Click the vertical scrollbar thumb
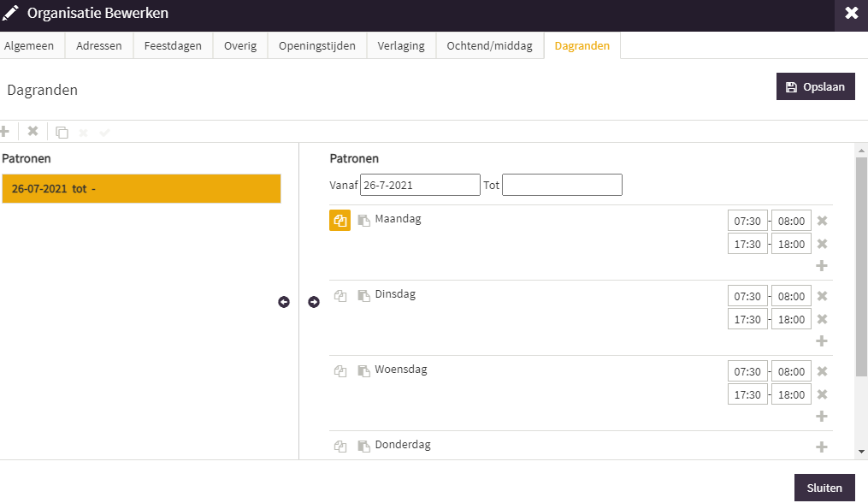This screenshot has height=503, width=868. pos(861,267)
